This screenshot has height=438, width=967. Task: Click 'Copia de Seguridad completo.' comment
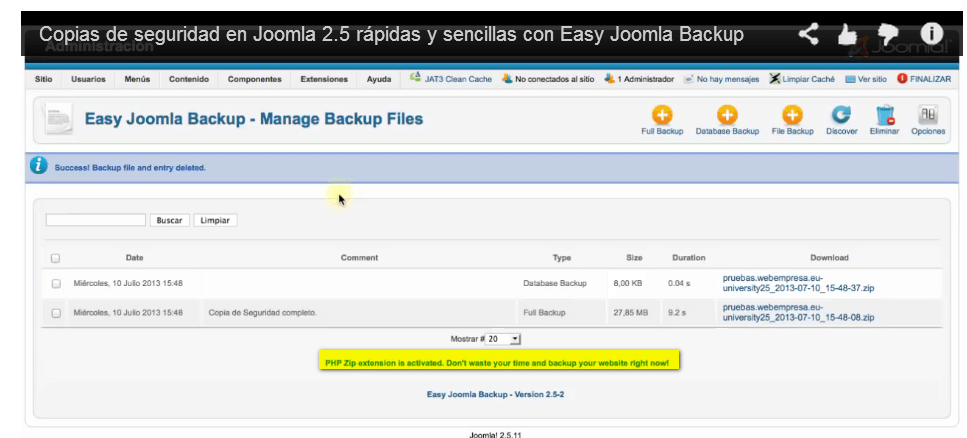tap(263, 313)
